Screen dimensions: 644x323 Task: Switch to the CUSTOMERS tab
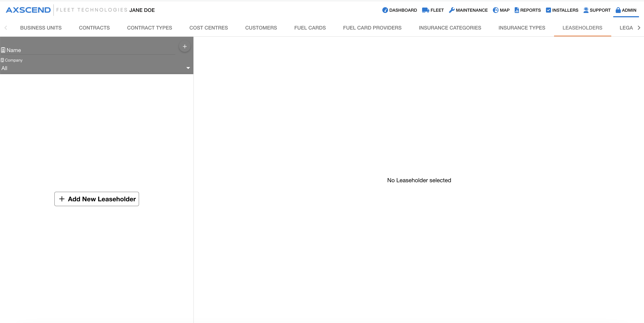261,28
